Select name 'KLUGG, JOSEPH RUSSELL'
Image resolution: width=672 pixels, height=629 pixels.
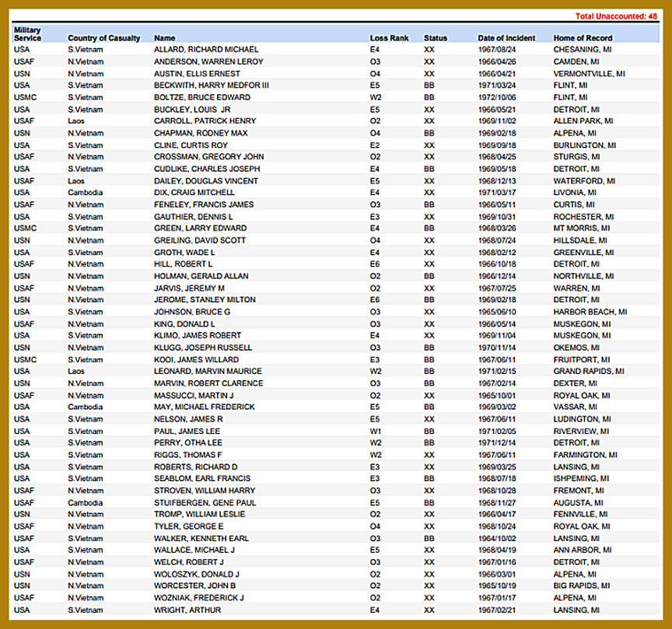[x=203, y=348]
